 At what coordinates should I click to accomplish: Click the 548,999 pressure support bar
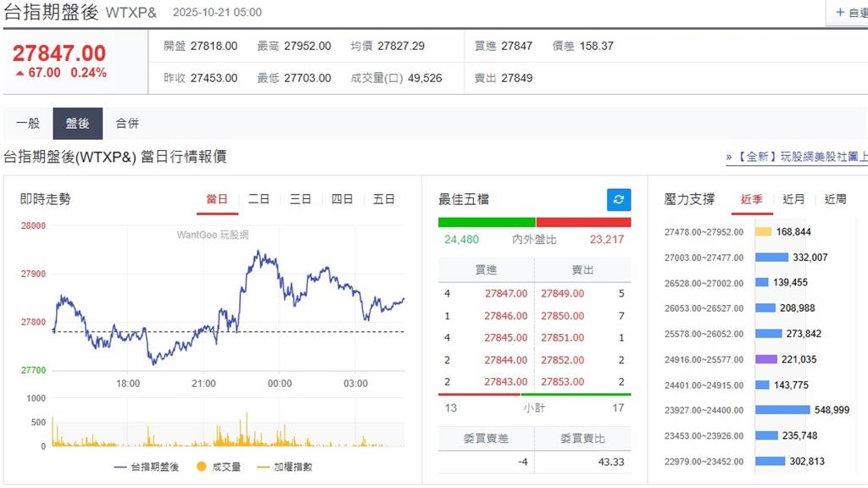784,409
